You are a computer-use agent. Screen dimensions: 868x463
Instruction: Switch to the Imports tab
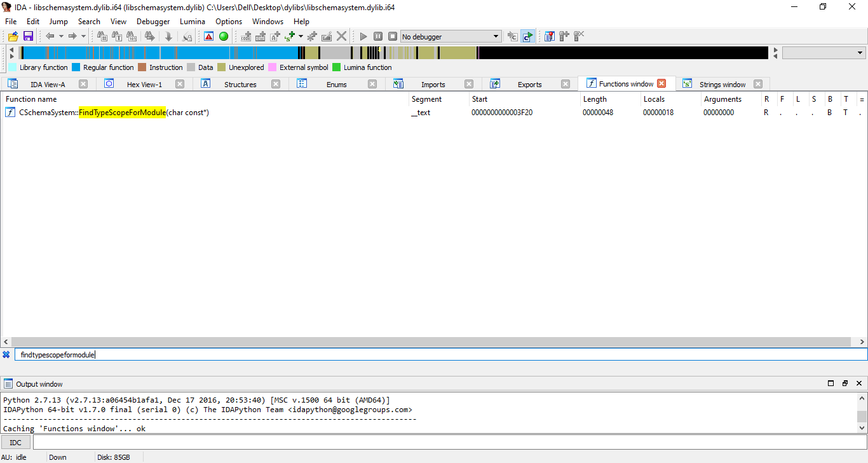pyautogui.click(x=433, y=84)
